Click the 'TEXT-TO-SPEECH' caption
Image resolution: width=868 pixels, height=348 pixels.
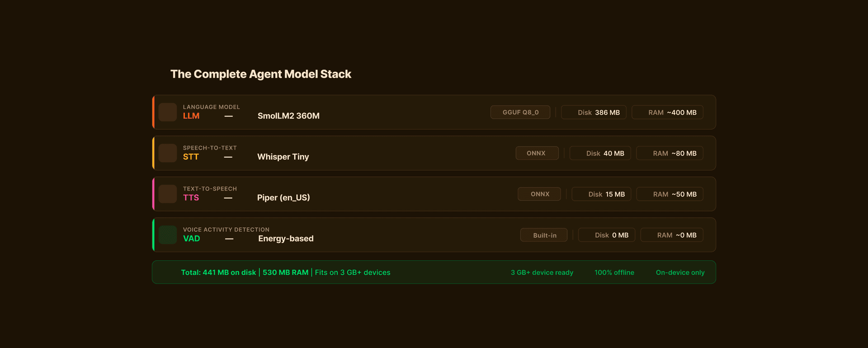click(x=210, y=189)
